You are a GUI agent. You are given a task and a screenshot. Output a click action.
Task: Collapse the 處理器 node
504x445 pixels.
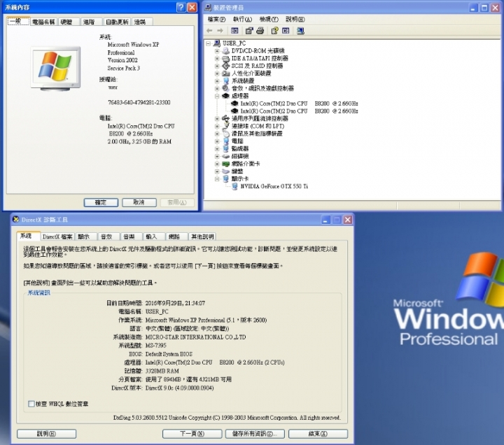[217, 96]
